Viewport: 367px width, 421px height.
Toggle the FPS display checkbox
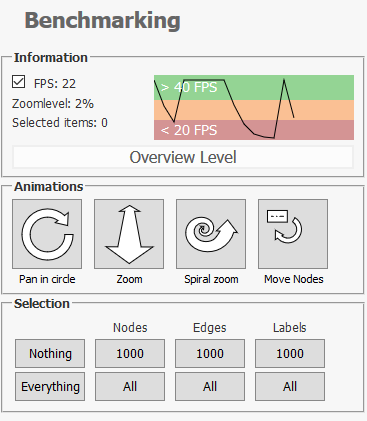(18, 82)
